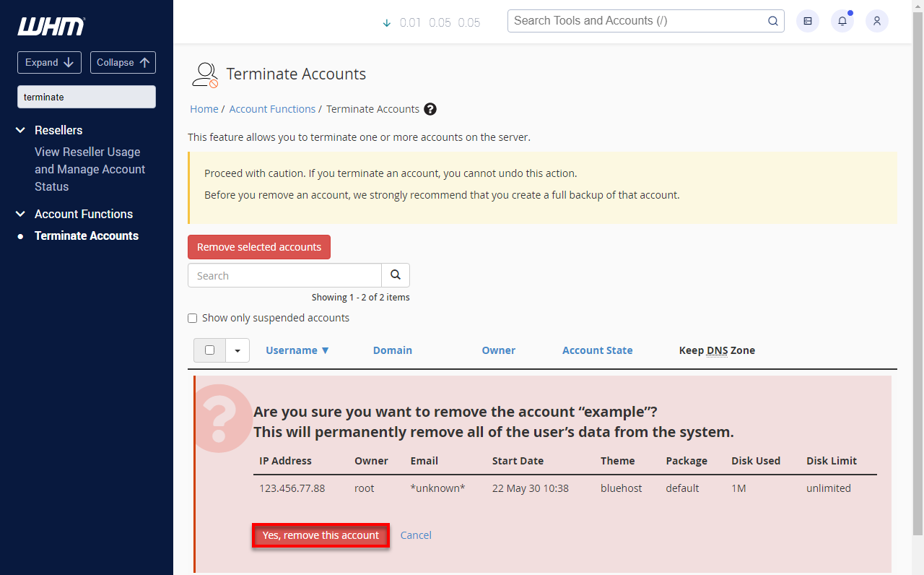This screenshot has height=575, width=924.
Task: Open the select-all dropdown caret
Action: click(237, 350)
